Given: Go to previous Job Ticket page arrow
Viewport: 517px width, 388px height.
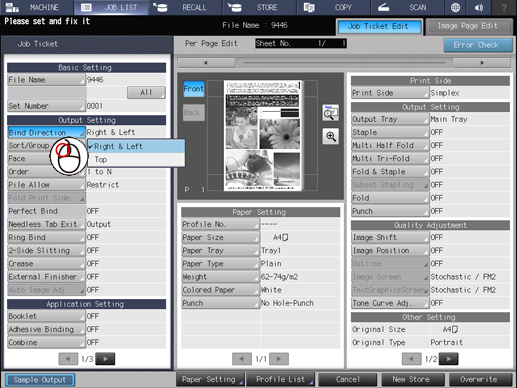Looking at the screenshot, I should pyautogui.click(x=68, y=359).
